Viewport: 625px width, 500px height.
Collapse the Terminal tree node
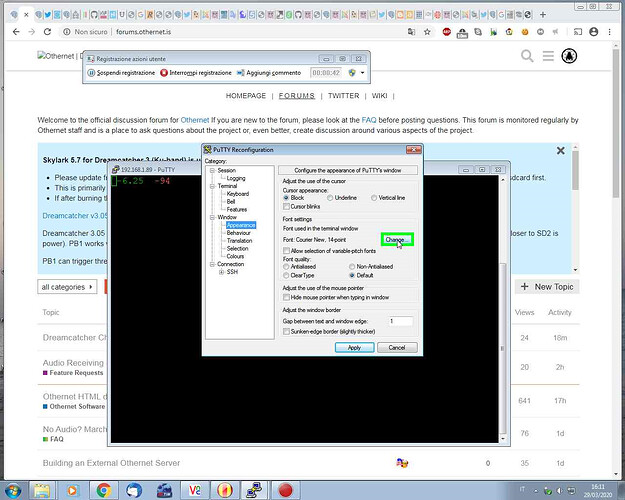pyautogui.click(x=212, y=186)
